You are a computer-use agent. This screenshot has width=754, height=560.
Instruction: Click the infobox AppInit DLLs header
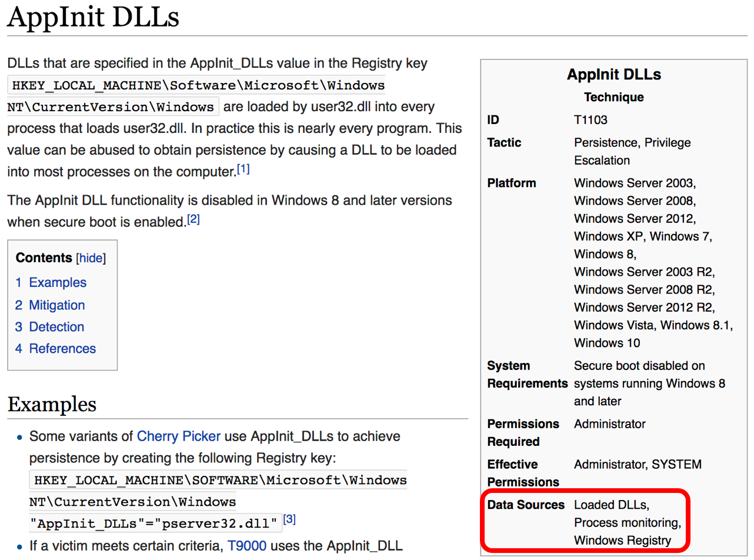614,75
